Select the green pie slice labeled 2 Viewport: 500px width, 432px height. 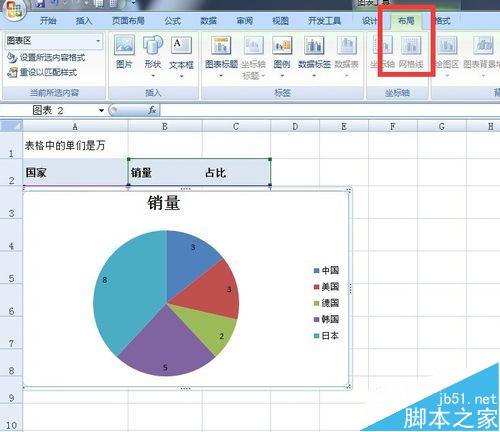click(x=211, y=329)
